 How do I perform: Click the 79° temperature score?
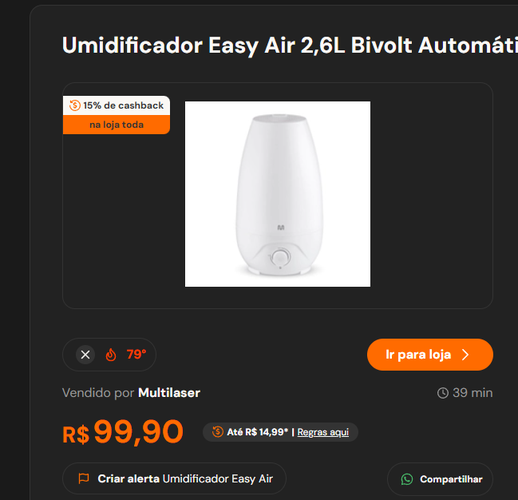click(136, 354)
